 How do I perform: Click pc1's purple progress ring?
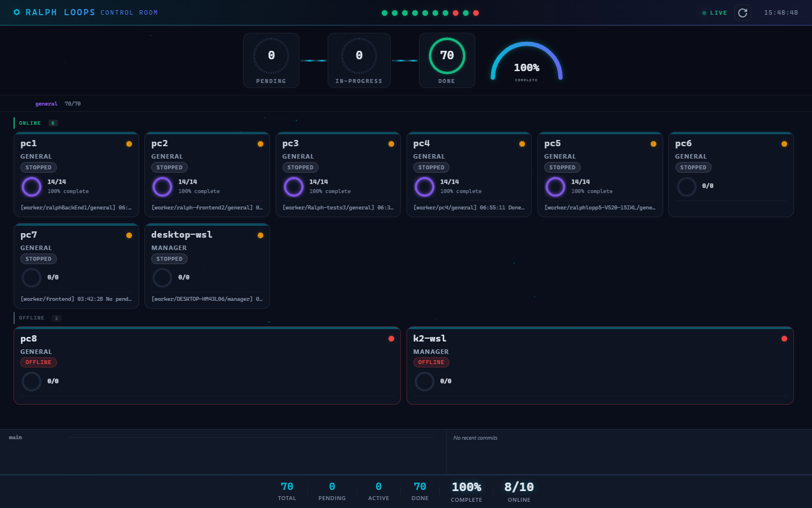click(32, 186)
